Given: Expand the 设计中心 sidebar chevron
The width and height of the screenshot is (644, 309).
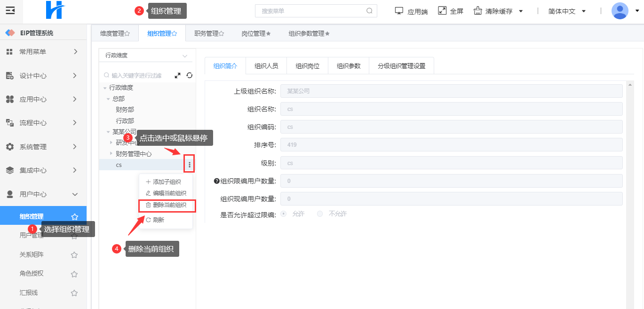Looking at the screenshot, I should pyautogui.click(x=75, y=75).
